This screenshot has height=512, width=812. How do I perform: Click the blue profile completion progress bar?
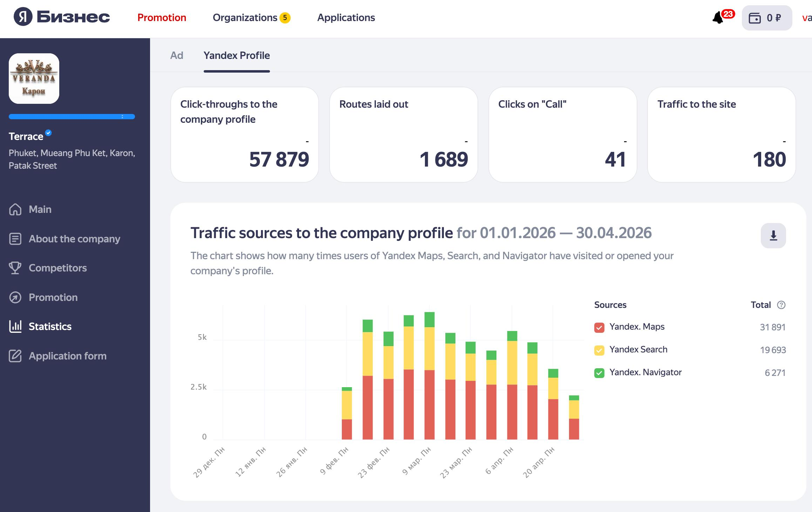(x=72, y=117)
